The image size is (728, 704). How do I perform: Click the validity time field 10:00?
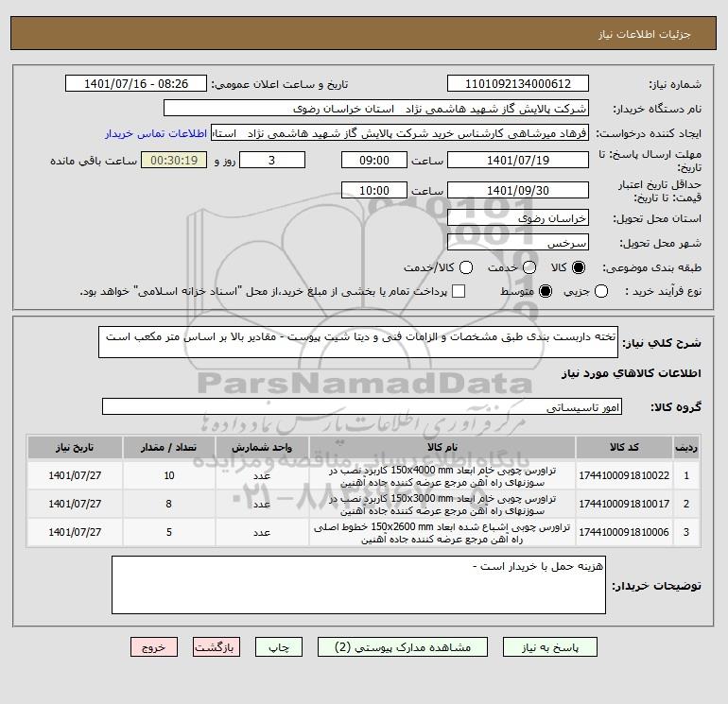pyautogui.click(x=374, y=190)
